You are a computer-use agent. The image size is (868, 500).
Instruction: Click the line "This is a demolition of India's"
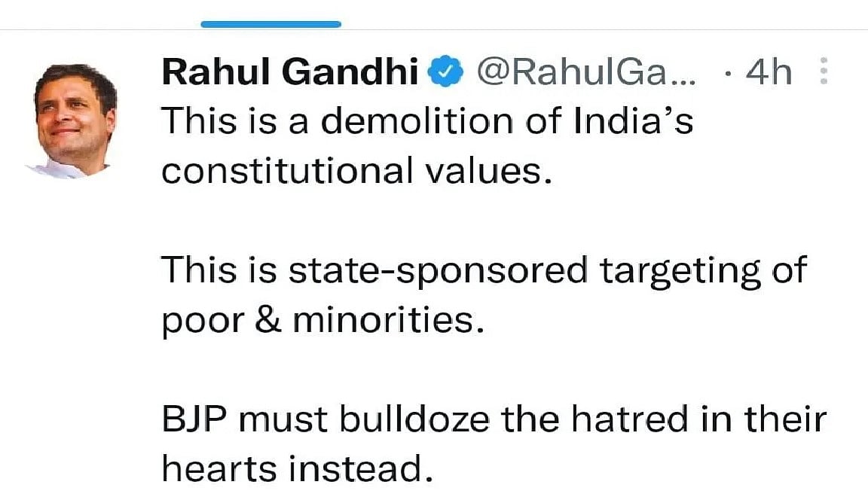tap(427, 120)
